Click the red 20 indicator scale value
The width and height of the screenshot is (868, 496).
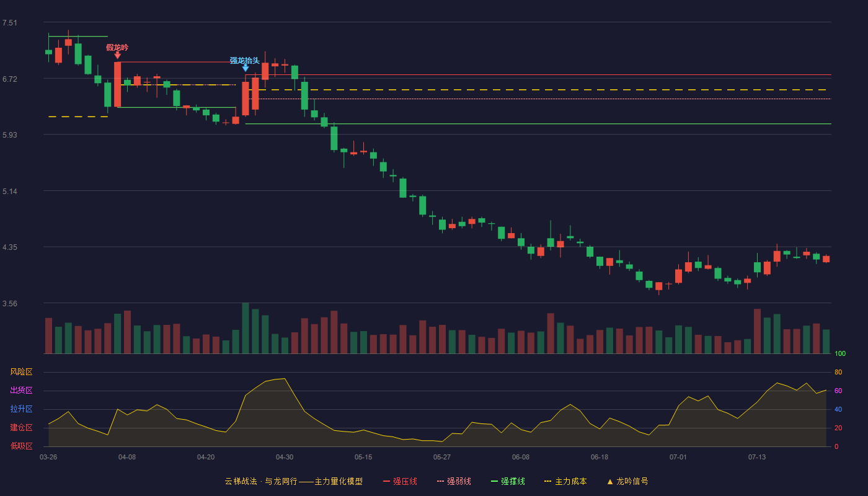(838, 428)
